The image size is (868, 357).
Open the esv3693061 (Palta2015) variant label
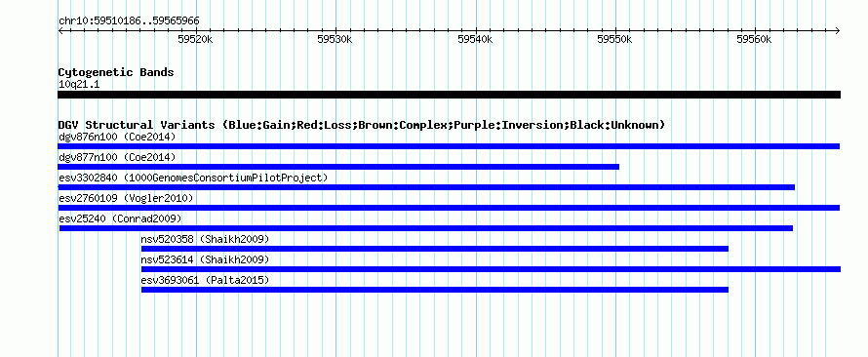point(205,280)
